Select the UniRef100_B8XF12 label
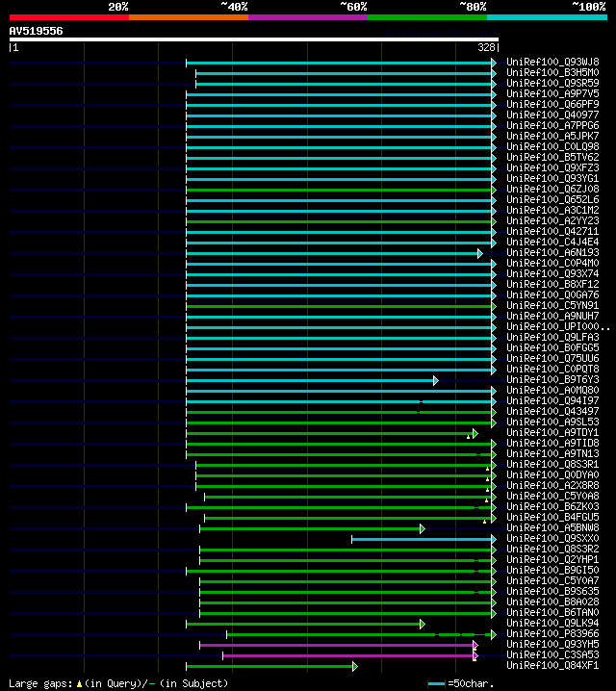Image resolution: width=616 pixels, height=691 pixels. pyautogui.click(x=552, y=284)
